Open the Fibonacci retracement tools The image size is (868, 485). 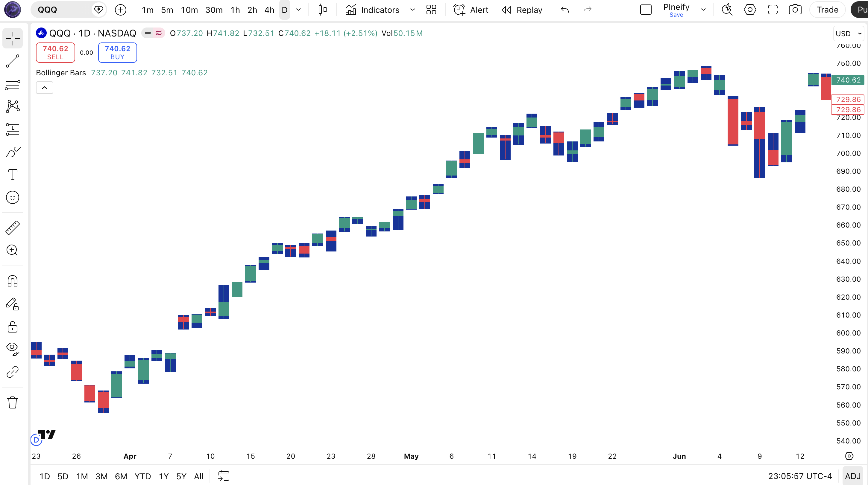[13, 84]
